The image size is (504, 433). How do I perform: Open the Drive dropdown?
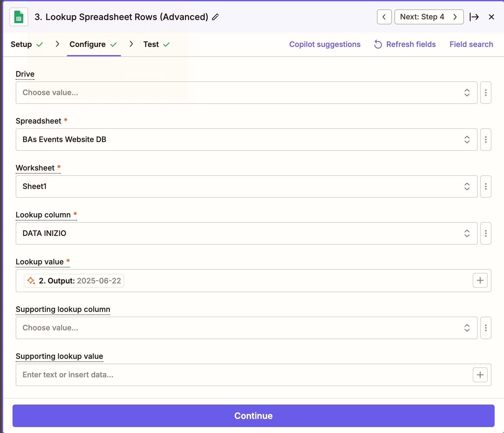[x=246, y=93]
